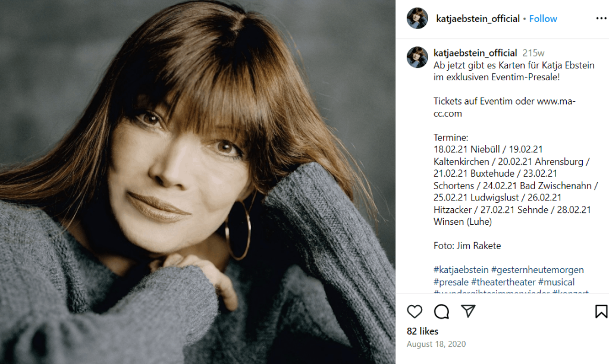View the 82 likes list
Screen dimensions: 609x364
(x=422, y=331)
